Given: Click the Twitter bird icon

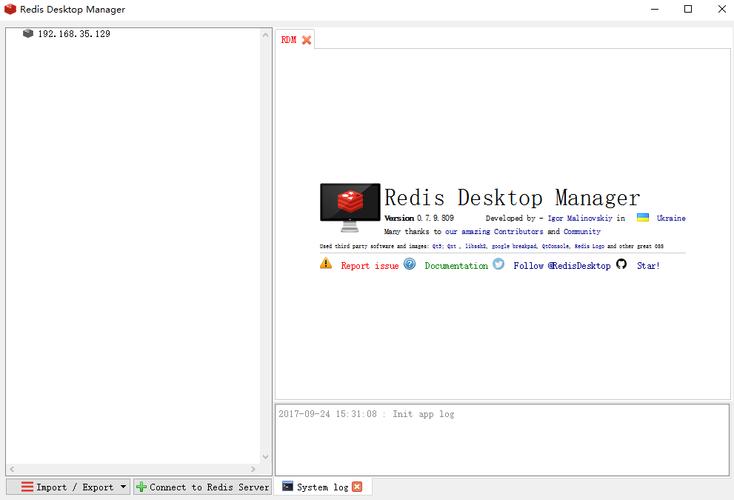Looking at the screenshot, I should point(499,264).
